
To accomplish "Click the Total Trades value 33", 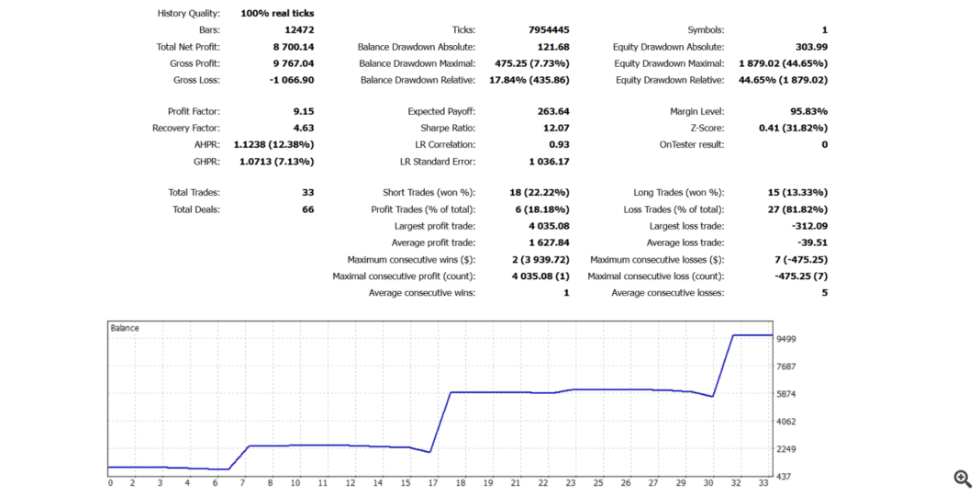I will coord(307,193).
